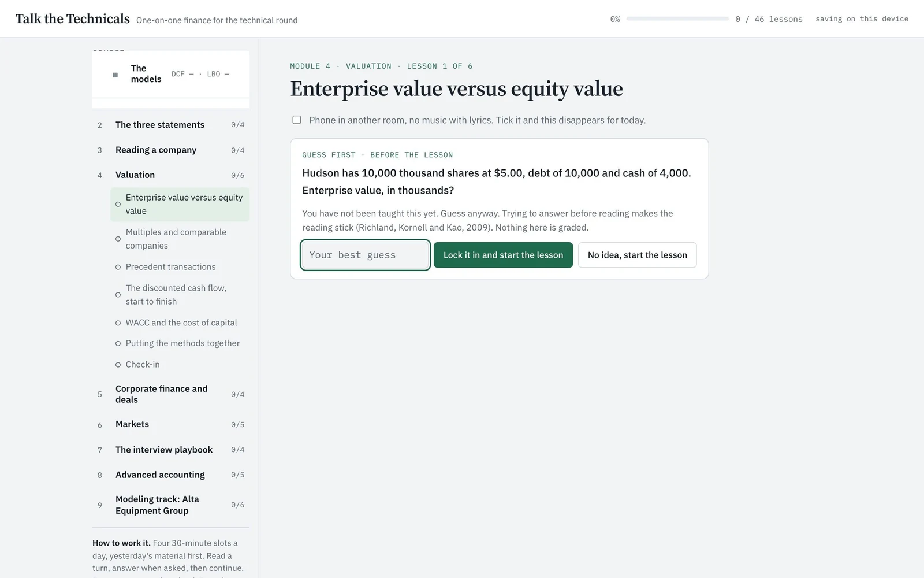Click the Talk the Technicals title

[x=73, y=18]
